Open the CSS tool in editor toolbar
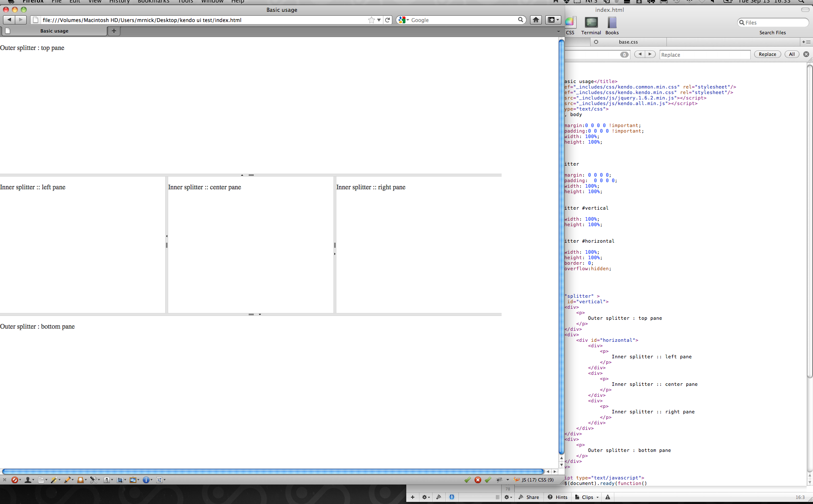813x504 pixels. click(x=570, y=26)
